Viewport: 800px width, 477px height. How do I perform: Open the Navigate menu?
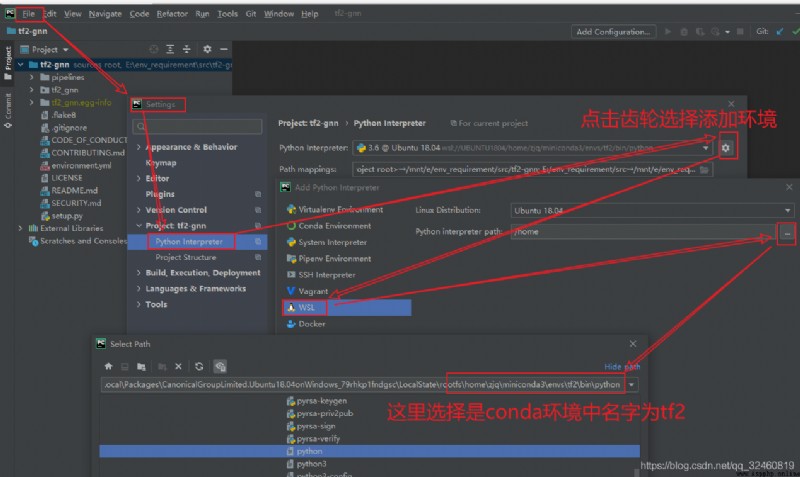(x=105, y=14)
